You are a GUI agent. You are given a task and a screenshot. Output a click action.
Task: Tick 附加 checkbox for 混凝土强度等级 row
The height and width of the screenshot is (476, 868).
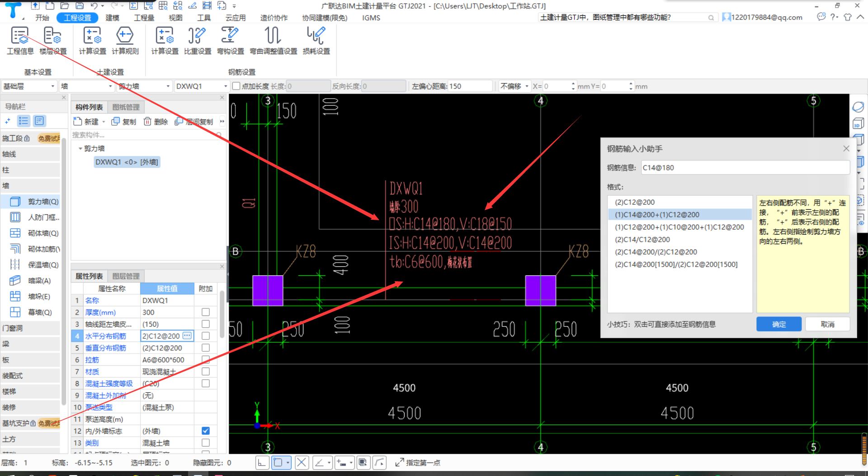coord(206,383)
